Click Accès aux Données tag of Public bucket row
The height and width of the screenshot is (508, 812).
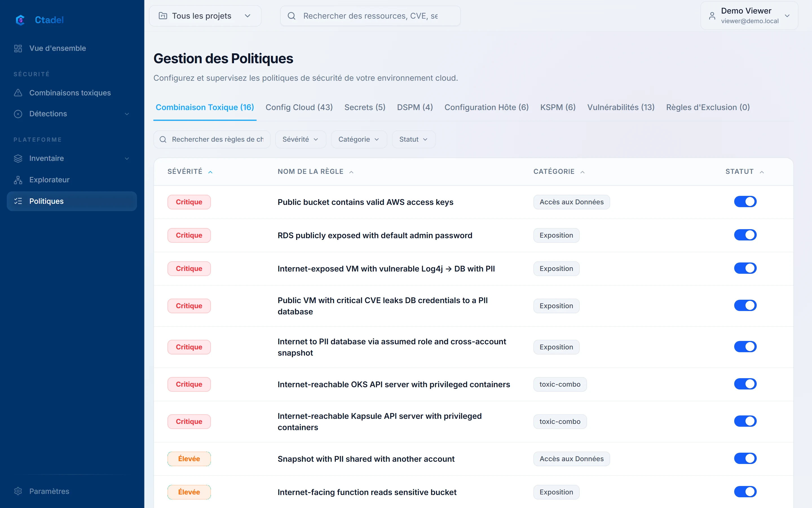pyautogui.click(x=572, y=202)
